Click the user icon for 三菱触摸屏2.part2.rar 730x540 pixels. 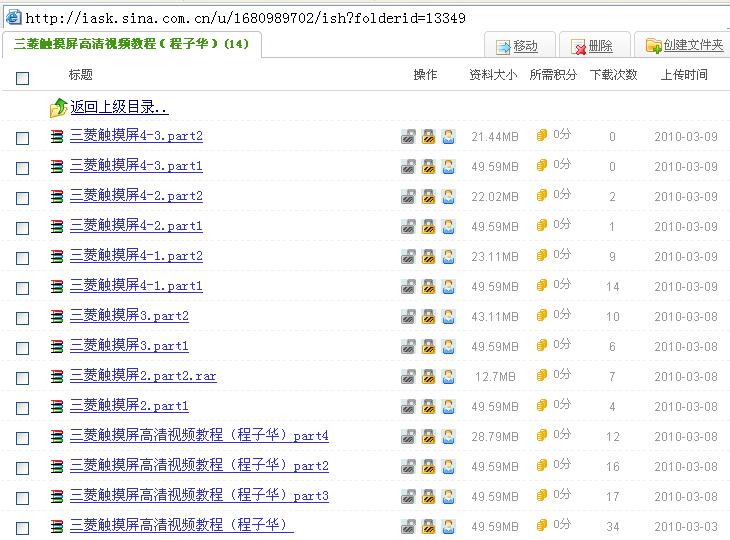tap(448, 377)
